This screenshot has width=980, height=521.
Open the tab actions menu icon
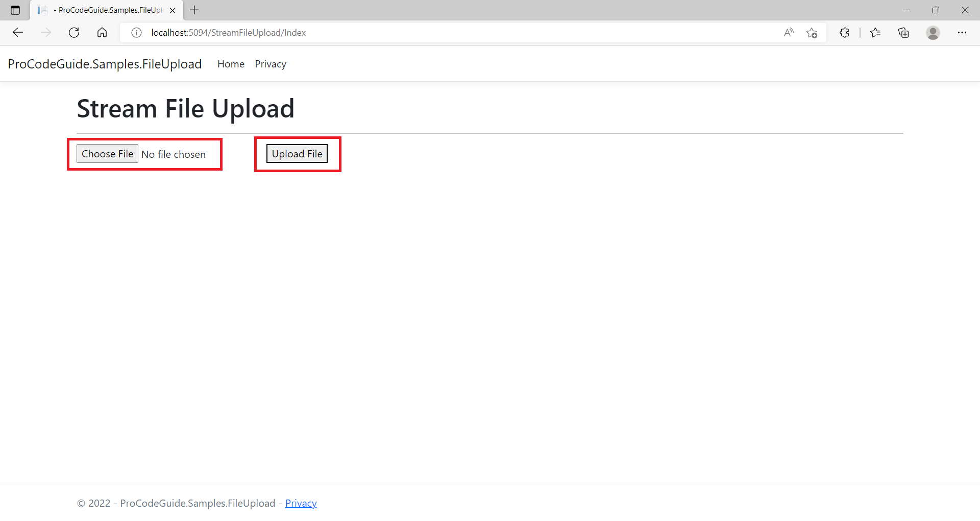click(15, 10)
